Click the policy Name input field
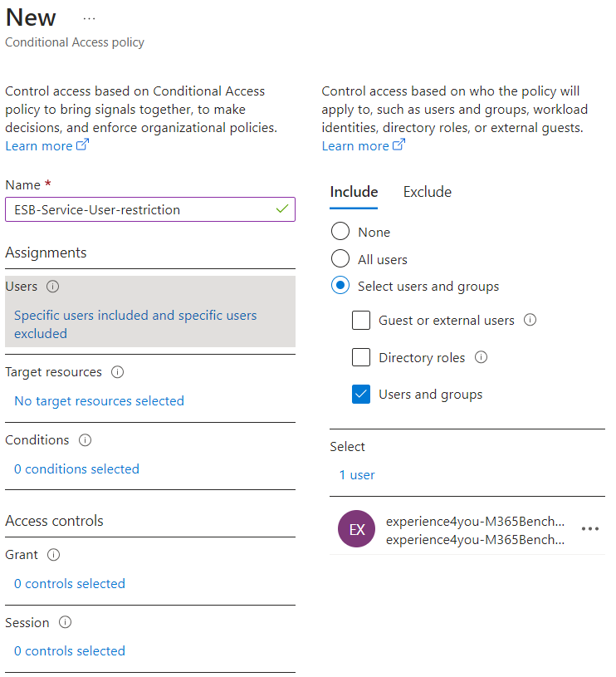This screenshot has width=616, height=677. pyautogui.click(x=150, y=209)
